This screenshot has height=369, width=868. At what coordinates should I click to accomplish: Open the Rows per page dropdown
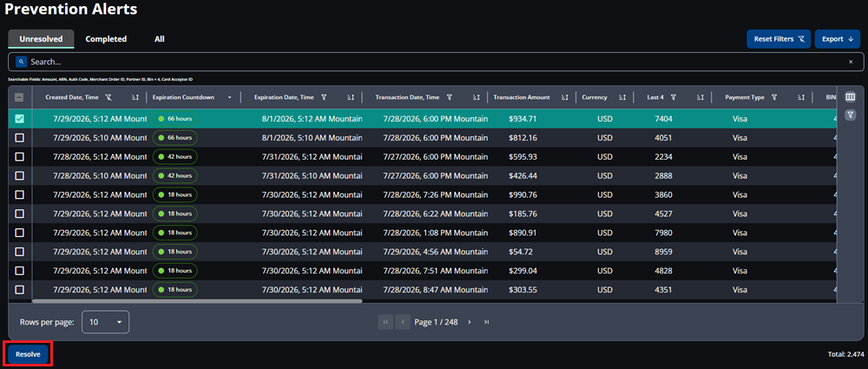point(105,322)
